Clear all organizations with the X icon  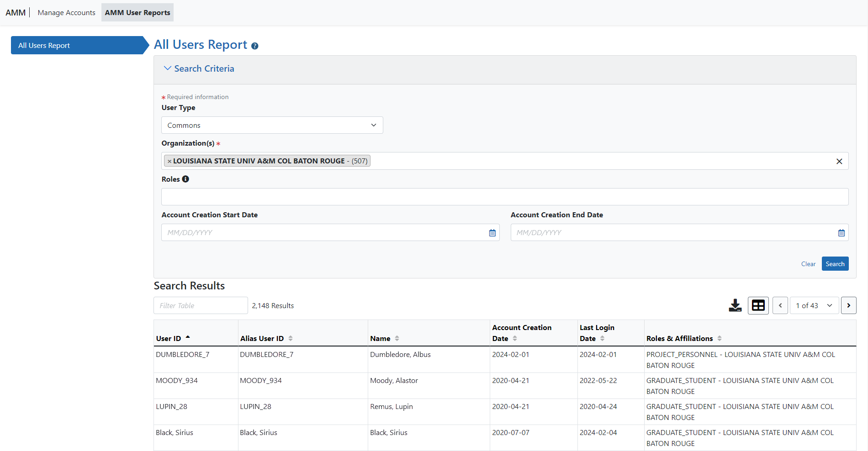tap(839, 161)
